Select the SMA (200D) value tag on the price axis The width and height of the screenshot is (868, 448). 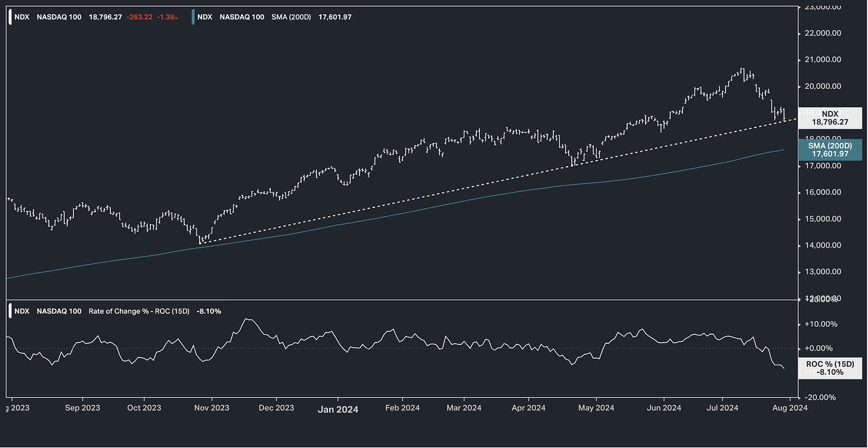(829, 150)
